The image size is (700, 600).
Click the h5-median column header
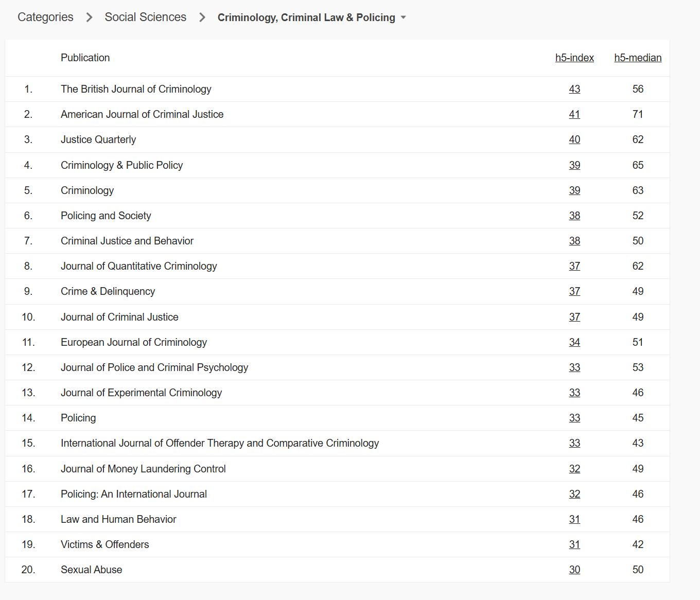638,58
